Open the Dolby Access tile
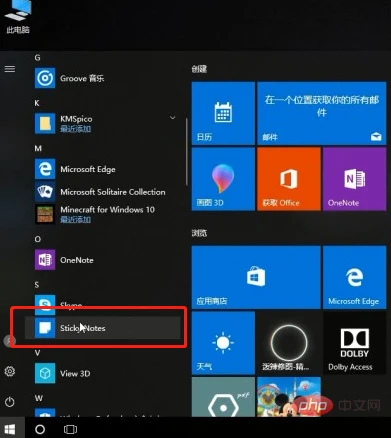 [x=355, y=343]
